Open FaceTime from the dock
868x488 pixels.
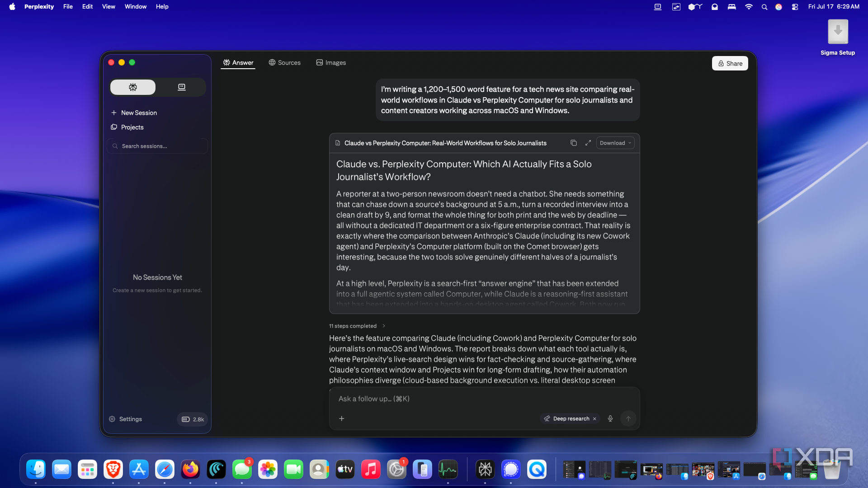(x=293, y=469)
